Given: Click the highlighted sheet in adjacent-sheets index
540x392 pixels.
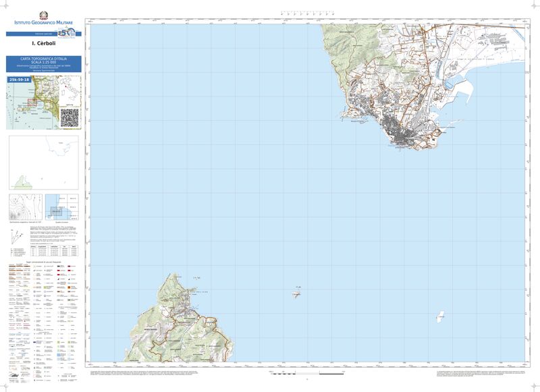Looking at the screenshot, I should pyautogui.click(x=57, y=211).
